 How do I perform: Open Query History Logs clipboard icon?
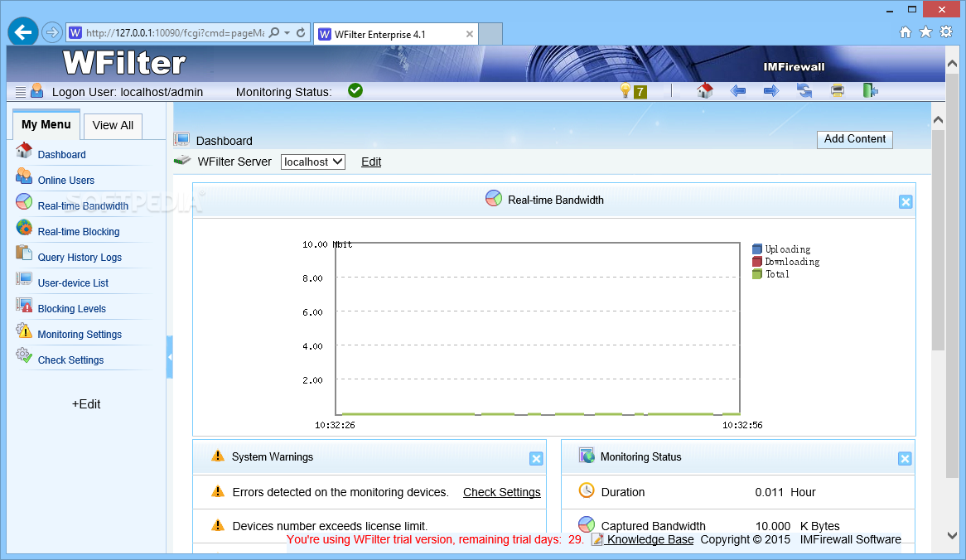pyautogui.click(x=24, y=253)
